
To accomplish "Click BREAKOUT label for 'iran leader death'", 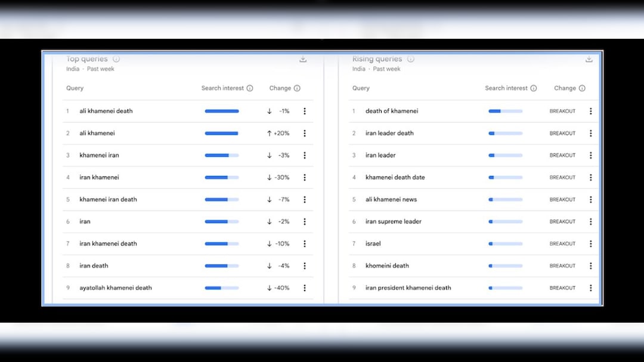I will (562, 133).
